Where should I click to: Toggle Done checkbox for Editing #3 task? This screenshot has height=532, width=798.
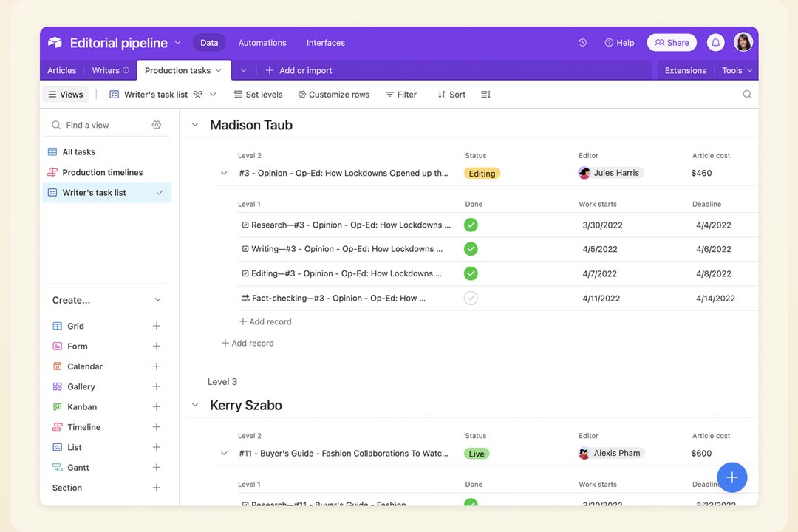[x=471, y=273]
